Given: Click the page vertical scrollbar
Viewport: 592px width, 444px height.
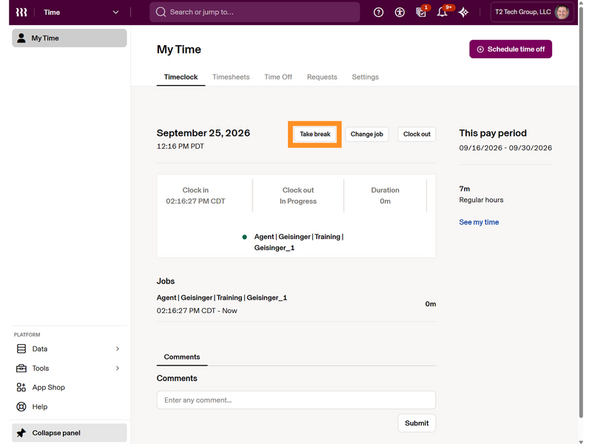Looking at the screenshot, I should click(x=581, y=211).
